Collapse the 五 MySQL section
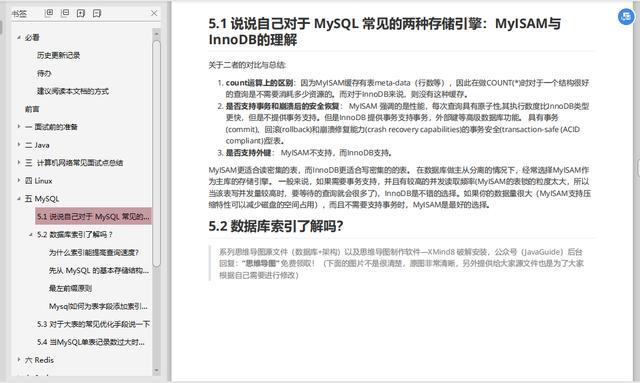The height and width of the screenshot is (383, 640). point(19,198)
